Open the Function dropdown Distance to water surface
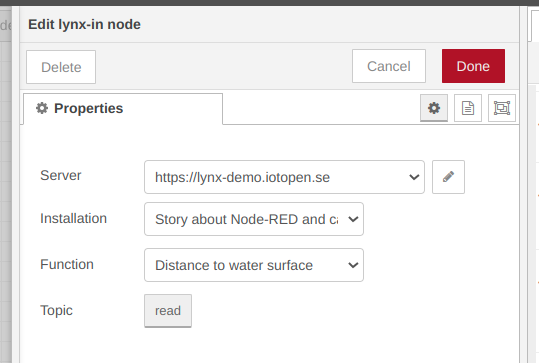 254,265
